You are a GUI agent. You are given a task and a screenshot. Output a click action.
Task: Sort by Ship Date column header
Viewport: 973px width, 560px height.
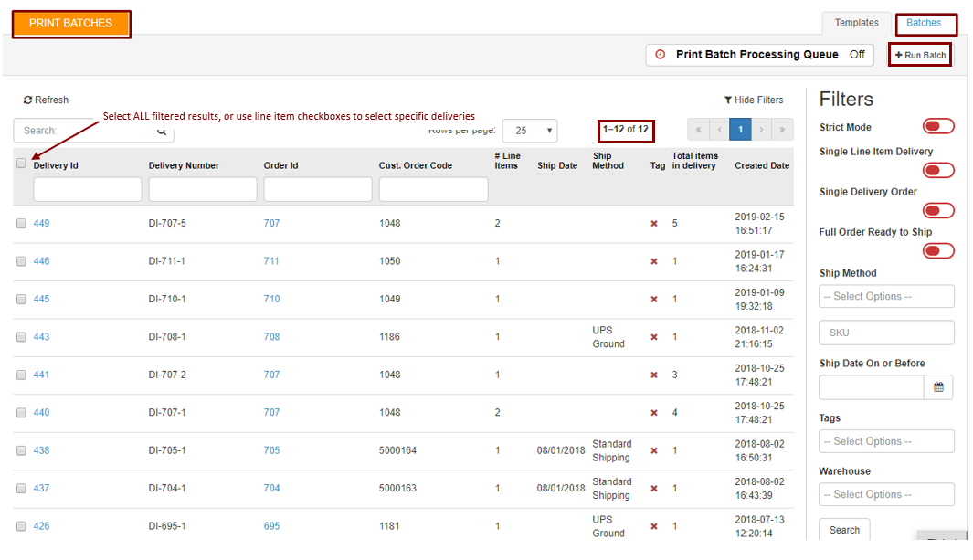pyautogui.click(x=557, y=165)
